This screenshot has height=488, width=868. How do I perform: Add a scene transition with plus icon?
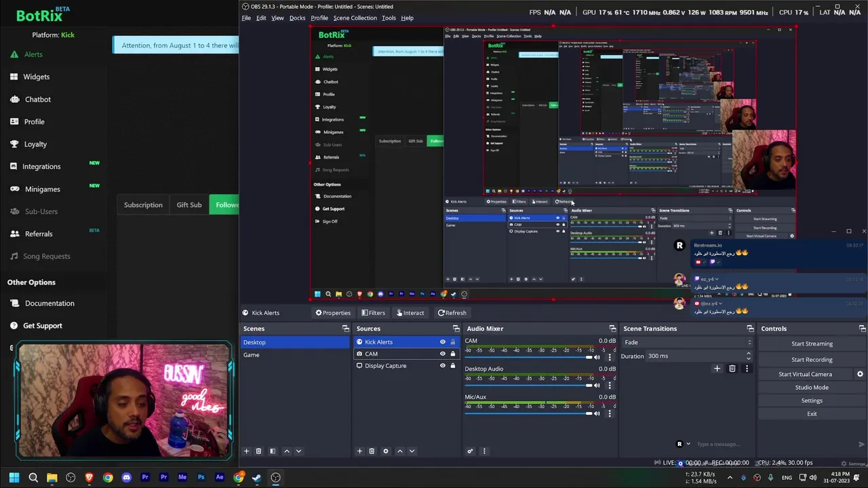[717, 369]
